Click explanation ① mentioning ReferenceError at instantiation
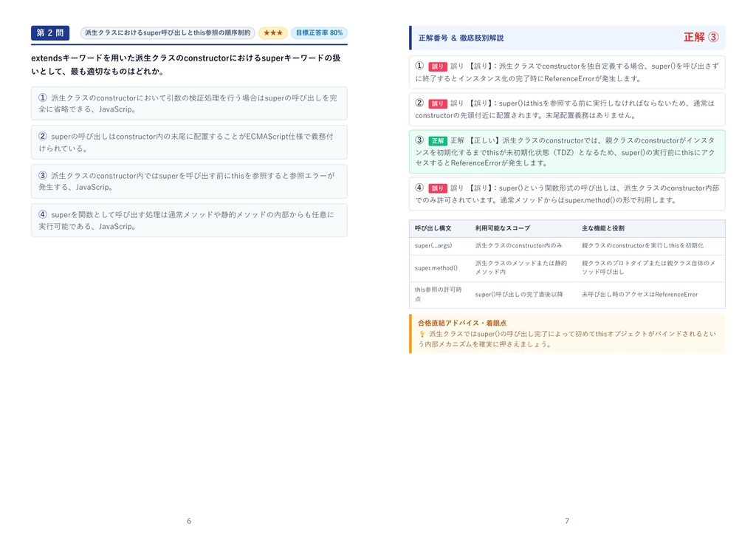 pyautogui.click(x=567, y=72)
